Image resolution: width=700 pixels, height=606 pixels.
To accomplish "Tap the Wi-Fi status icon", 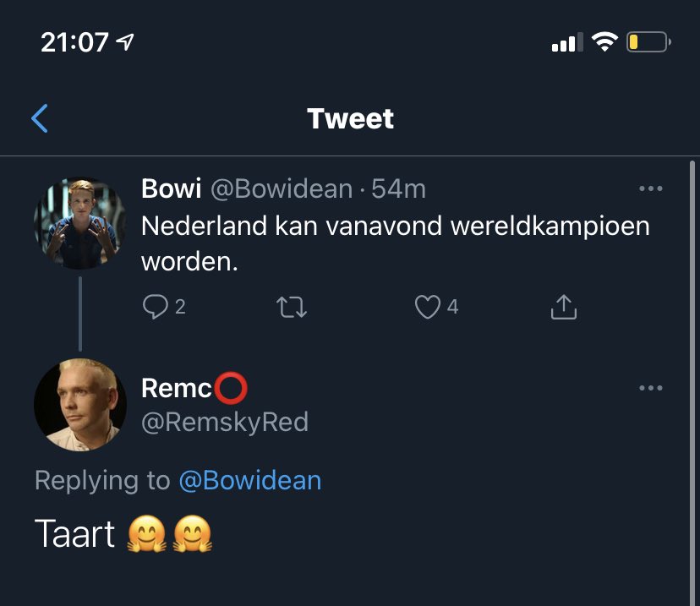I will 604,41.
